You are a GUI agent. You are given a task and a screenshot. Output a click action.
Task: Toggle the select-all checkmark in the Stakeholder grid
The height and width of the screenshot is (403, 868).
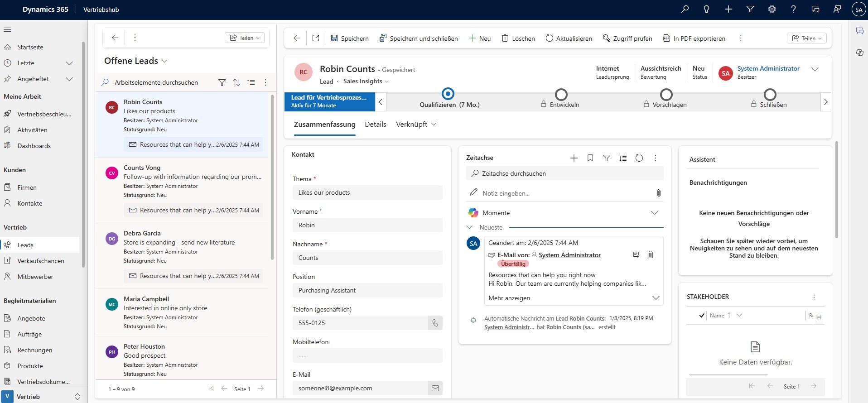pos(702,316)
